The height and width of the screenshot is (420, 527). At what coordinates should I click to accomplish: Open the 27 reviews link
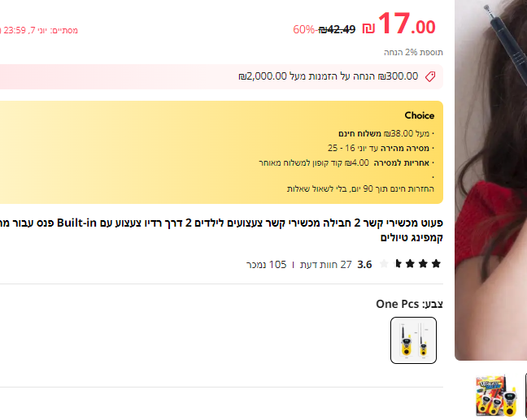[325, 265]
